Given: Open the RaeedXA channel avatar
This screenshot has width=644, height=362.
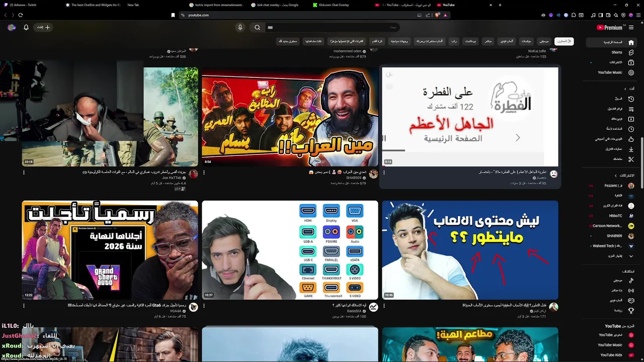Looking at the screenshot, I should (x=373, y=307).
